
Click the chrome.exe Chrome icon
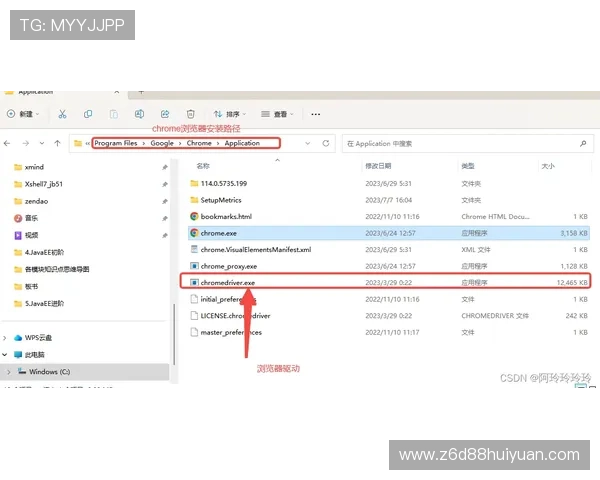pyautogui.click(x=194, y=233)
